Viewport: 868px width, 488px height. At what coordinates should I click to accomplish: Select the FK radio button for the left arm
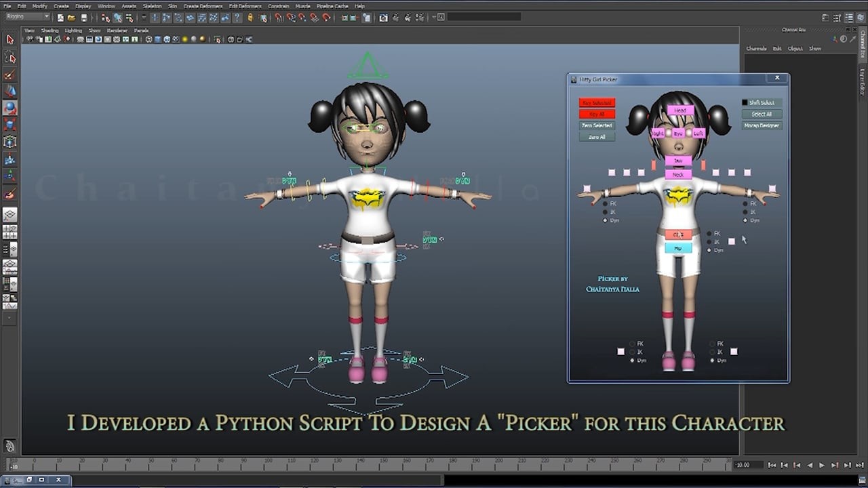pos(745,204)
